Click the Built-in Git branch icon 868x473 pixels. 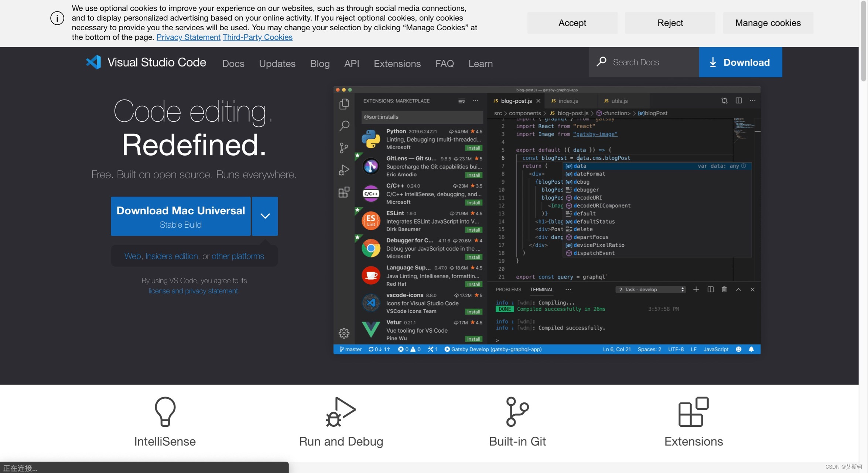click(517, 412)
